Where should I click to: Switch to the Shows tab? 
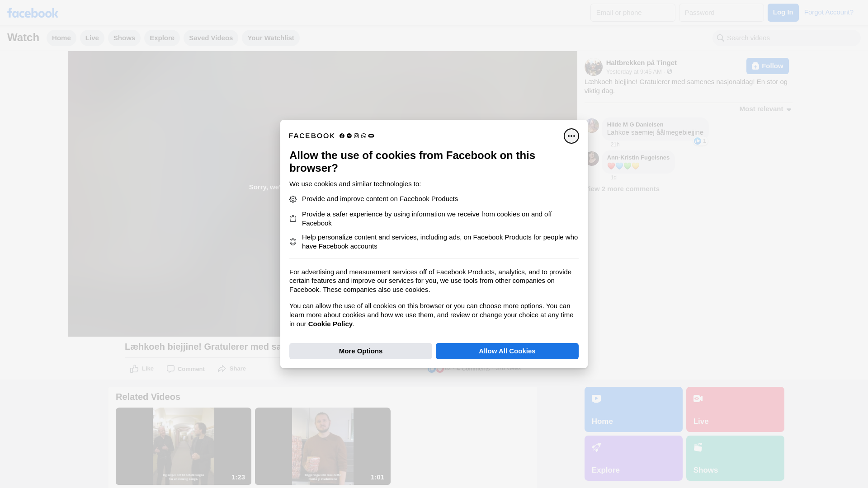[x=124, y=38]
